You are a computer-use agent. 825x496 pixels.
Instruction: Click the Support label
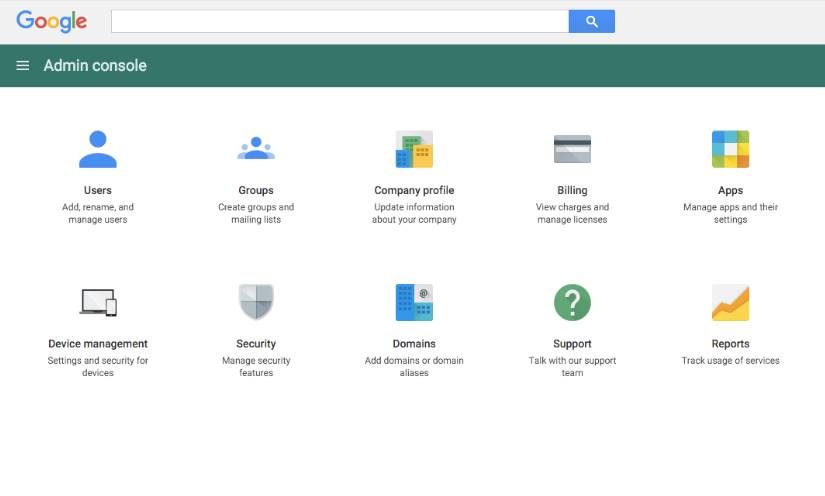point(572,344)
